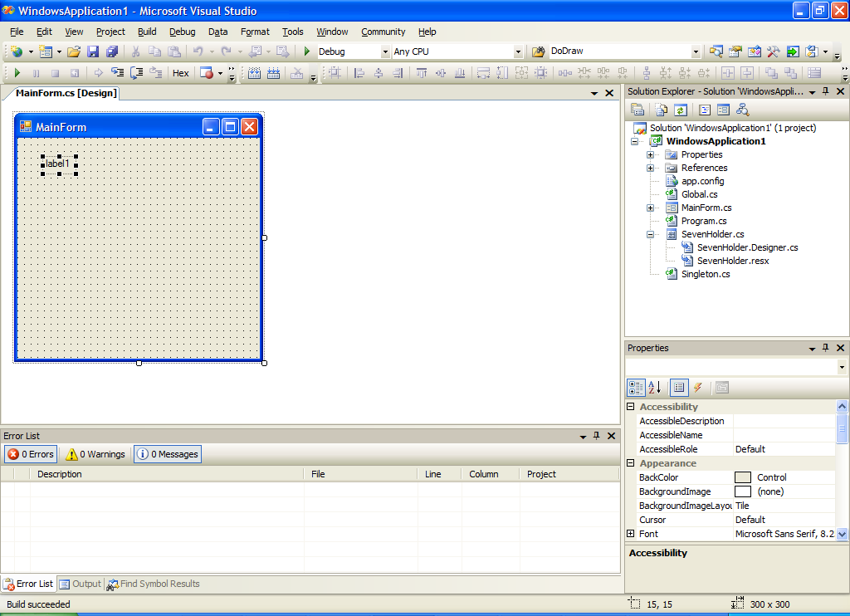
Task: Open the Properties object selector combo box
Action: pyautogui.click(x=736, y=367)
